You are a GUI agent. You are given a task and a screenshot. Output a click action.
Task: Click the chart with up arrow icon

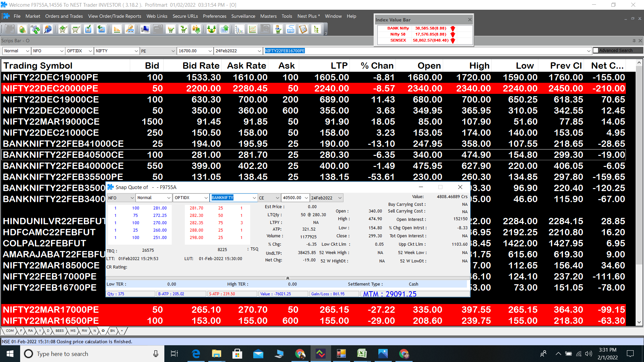224,29
